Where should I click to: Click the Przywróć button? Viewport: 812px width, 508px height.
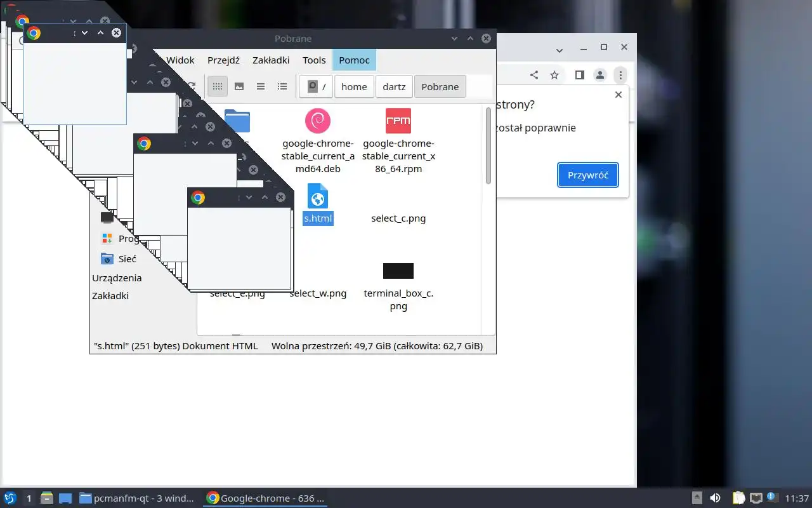coord(588,175)
